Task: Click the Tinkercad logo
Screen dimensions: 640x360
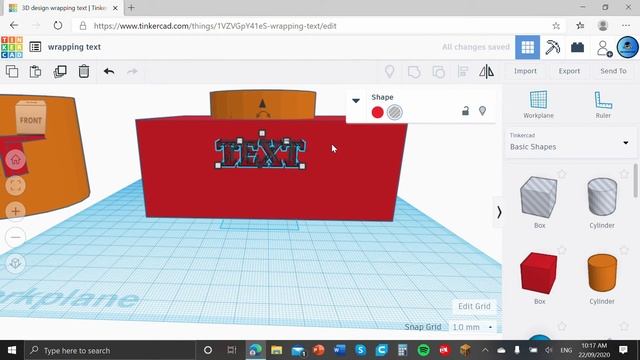Action: click(x=12, y=47)
